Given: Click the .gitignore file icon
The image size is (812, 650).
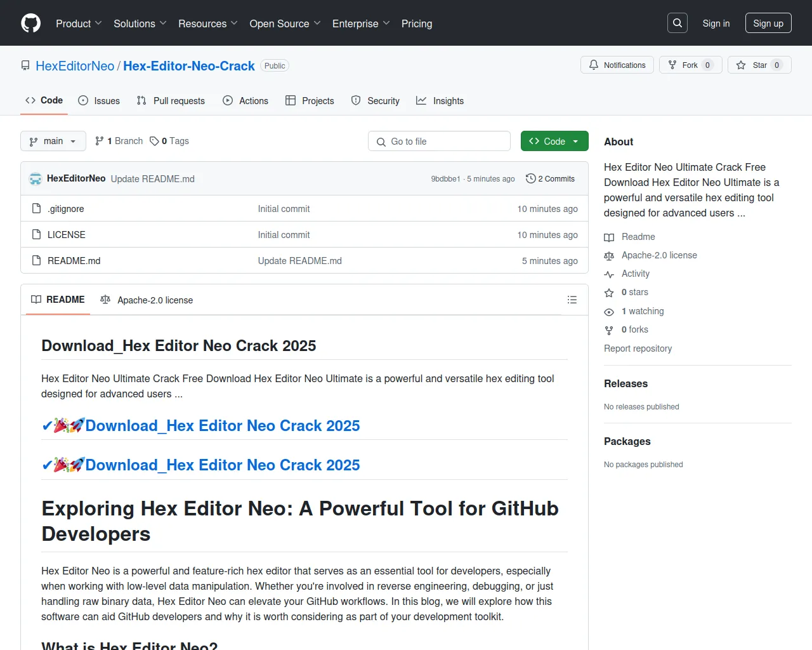Looking at the screenshot, I should 37,208.
